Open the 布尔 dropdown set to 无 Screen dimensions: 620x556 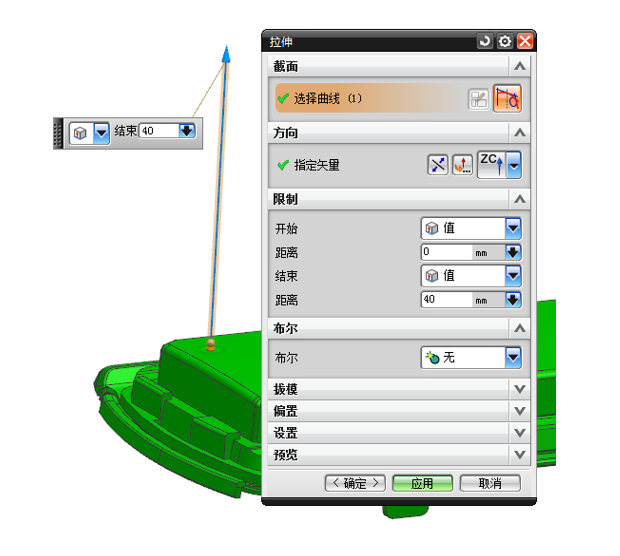tap(471, 357)
